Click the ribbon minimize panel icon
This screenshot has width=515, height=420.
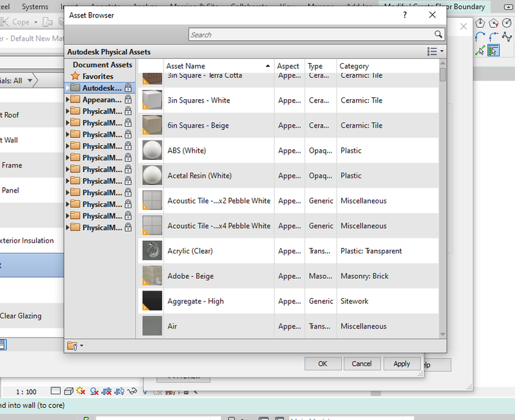tap(508, 7)
